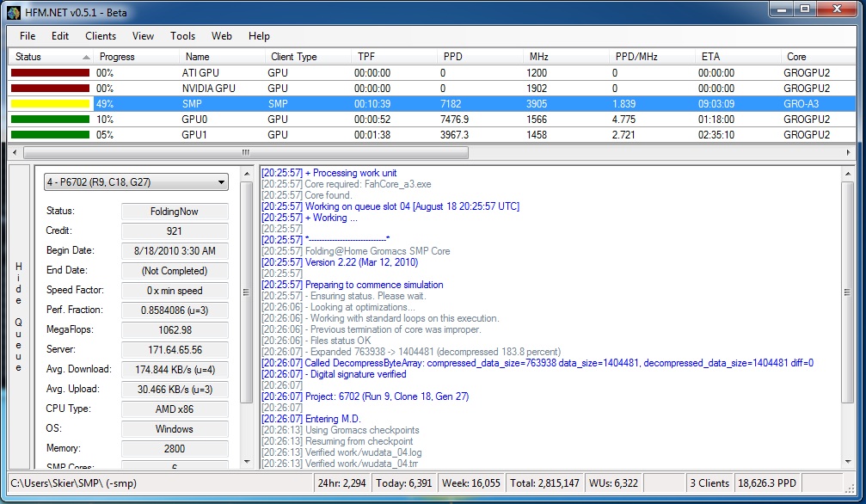The image size is (866, 504).
Task: Open the Web menu
Action: 222,36
